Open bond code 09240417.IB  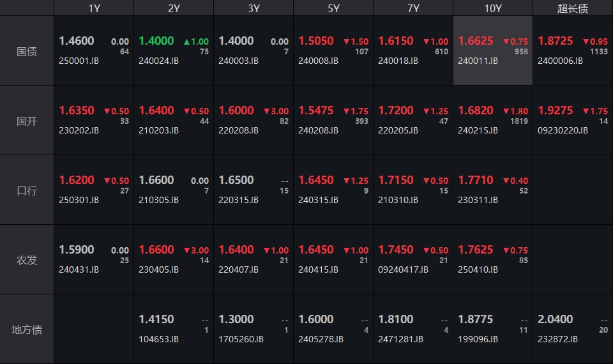[403, 269]
